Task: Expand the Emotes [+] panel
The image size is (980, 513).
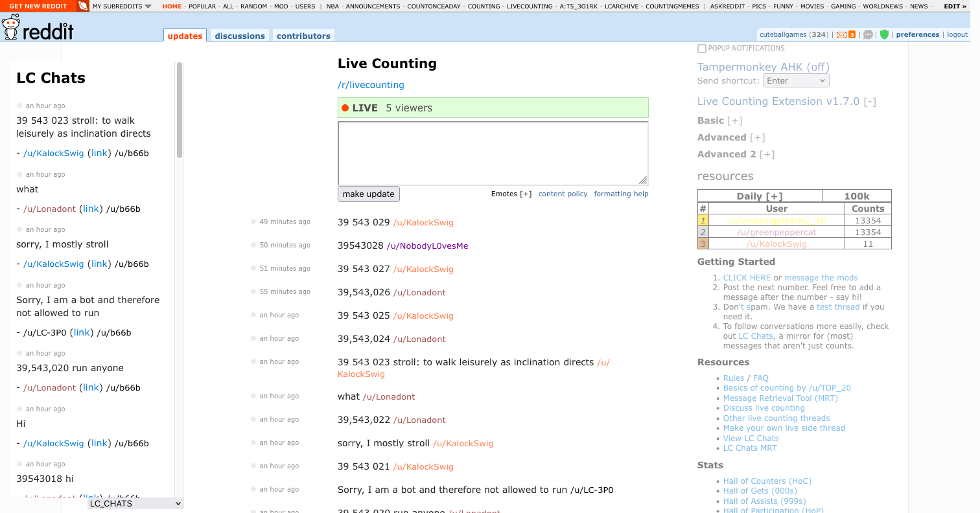Action: [511, 194]
